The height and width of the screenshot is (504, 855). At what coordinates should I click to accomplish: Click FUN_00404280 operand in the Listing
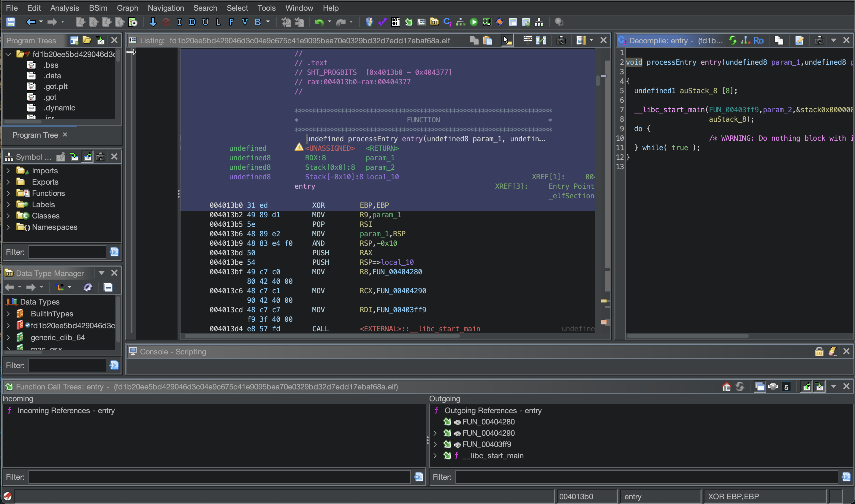pos(397,272)
